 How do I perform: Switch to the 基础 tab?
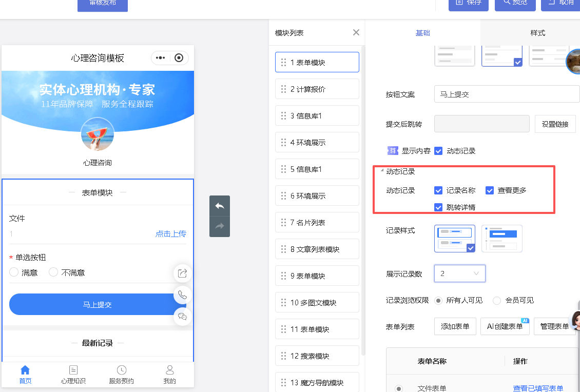coord(422,33)
